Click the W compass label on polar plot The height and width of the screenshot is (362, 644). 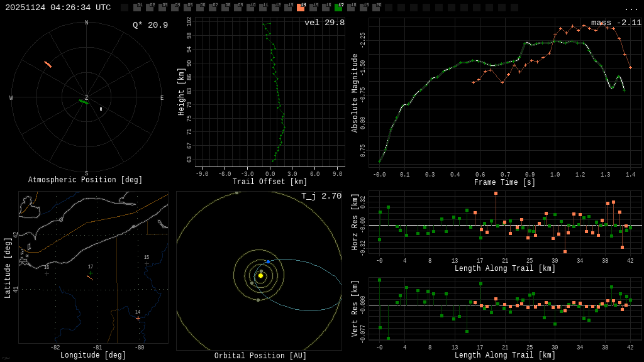11,97
